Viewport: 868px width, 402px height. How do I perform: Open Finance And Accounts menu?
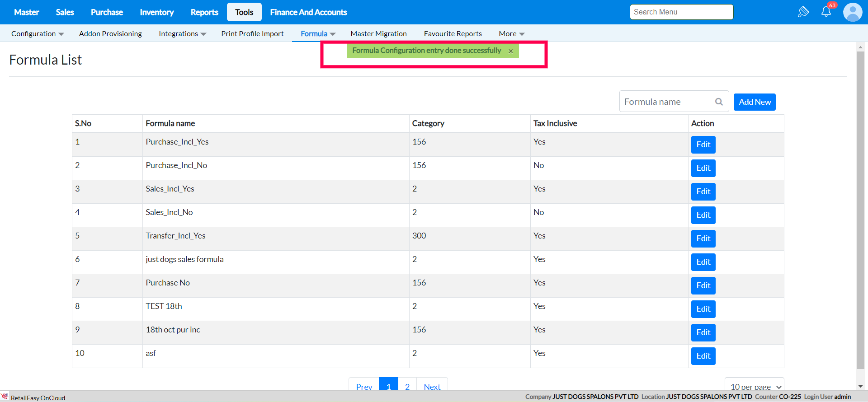click(x=308, y=12)
